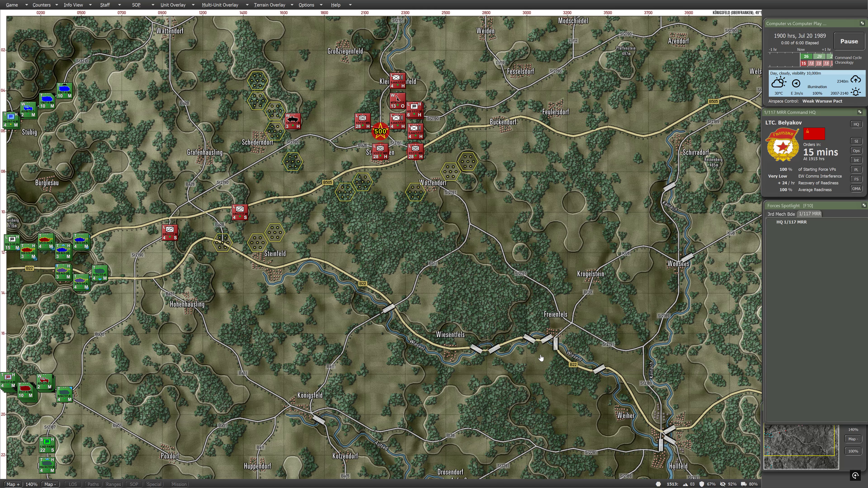Open the Unit Overlay dropdown arrow
868x488 pixels.
(193, 5)
